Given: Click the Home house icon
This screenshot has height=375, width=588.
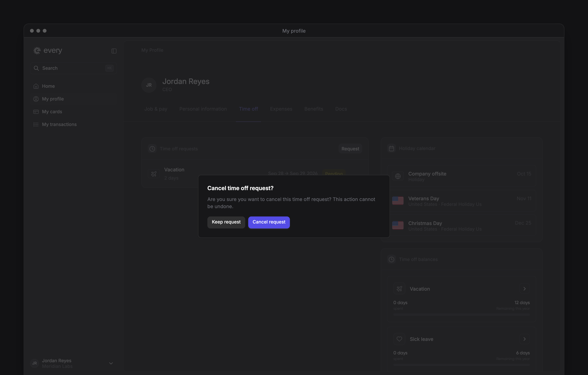Looking at the screenshot, I should pyautogui.click(x=36, y=86).
